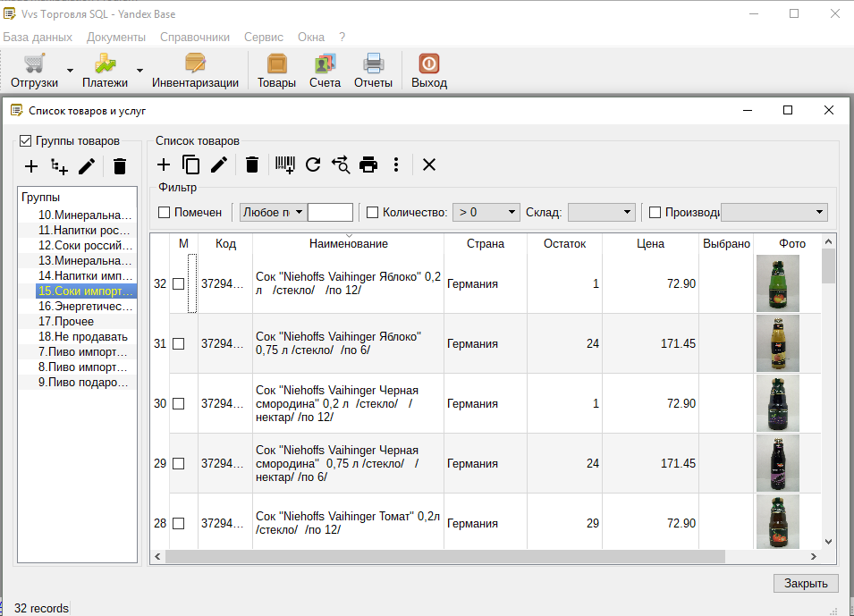Expand the Отгрузки dropdown arrow

(70, 71)
